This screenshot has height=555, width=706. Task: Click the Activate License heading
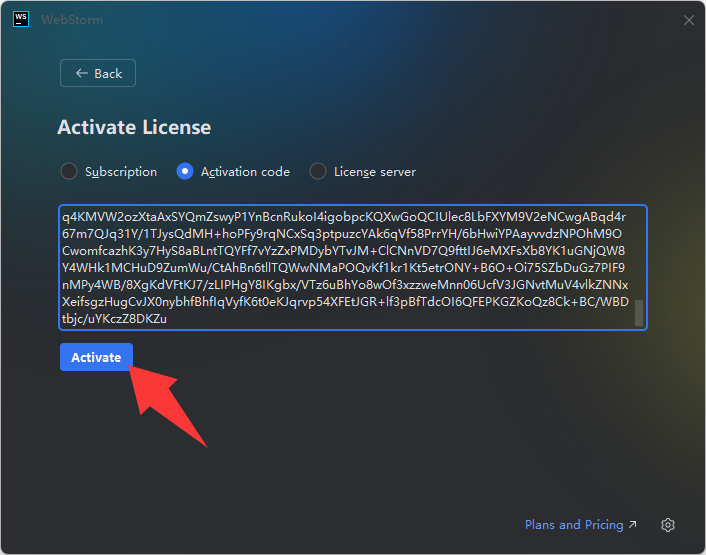[x=134, y=127]
